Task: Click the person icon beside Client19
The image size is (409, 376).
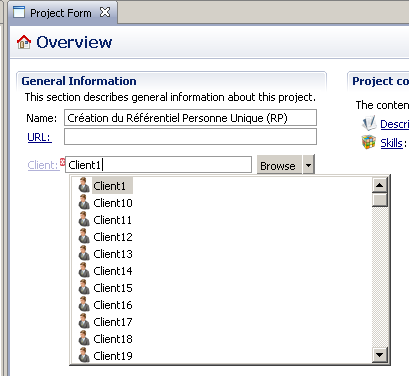Action: pos(84,355)
